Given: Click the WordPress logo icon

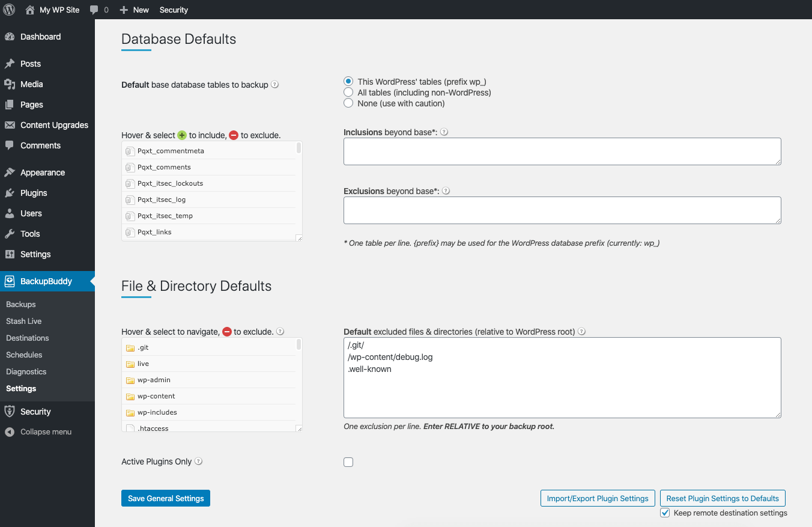Looking at the screenshot, I should [9, 10].
